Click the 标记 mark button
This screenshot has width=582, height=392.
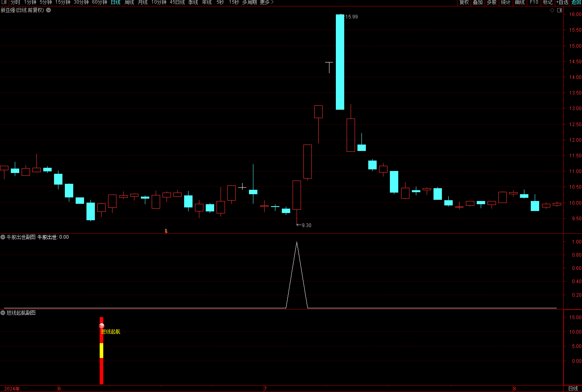[548, 2]
